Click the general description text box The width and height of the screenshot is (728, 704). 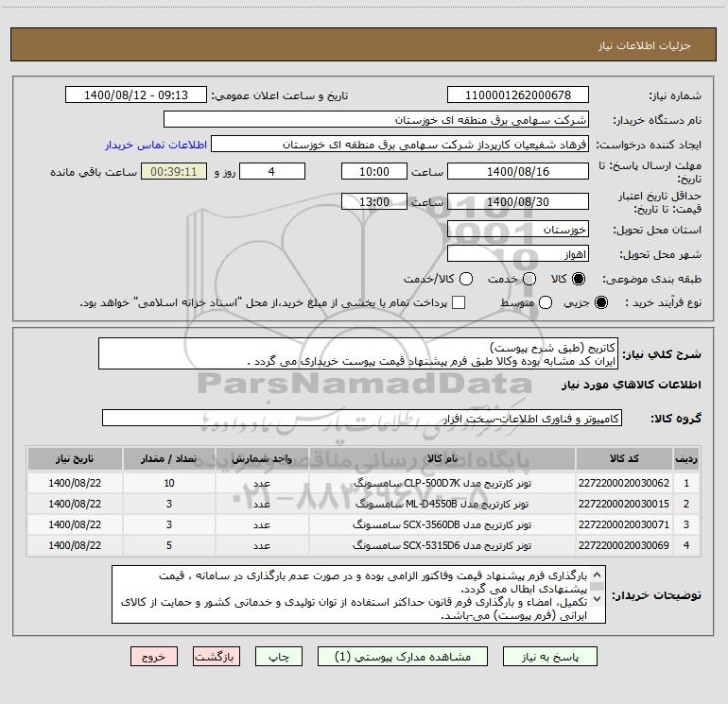(x=358, y=353)
